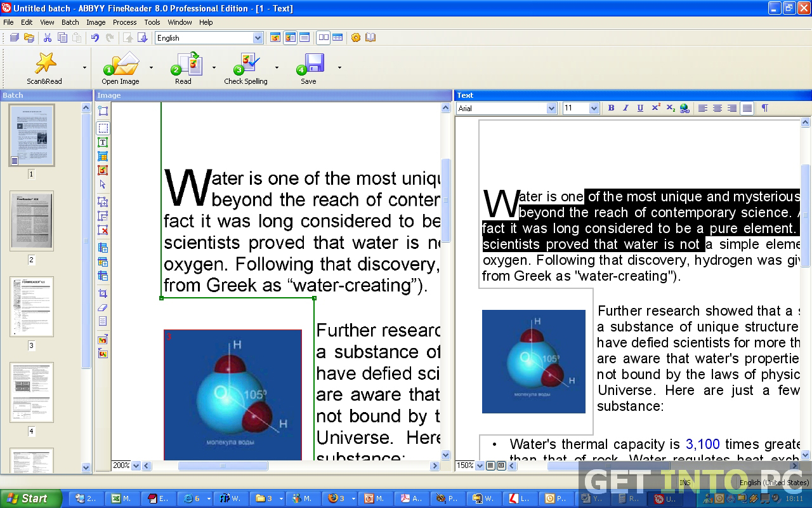Open the Tools menu
Screen dimensions: 812x508
point(152,22)
